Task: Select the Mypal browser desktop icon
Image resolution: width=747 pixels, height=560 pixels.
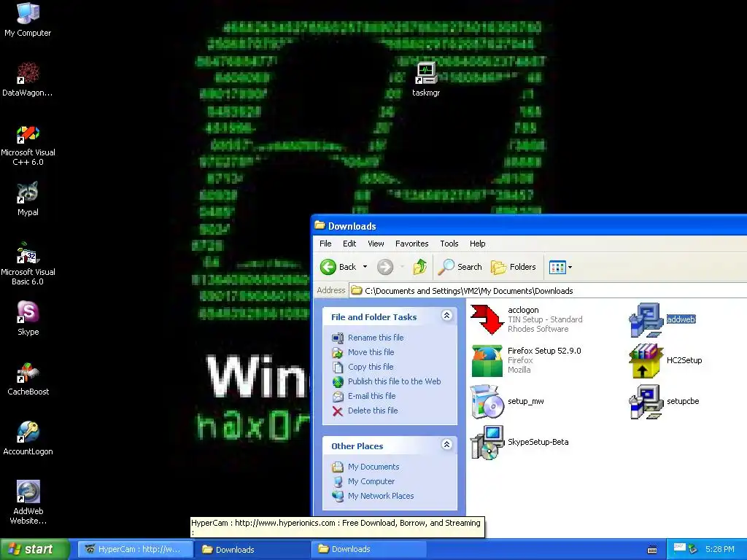Action: 28,199
